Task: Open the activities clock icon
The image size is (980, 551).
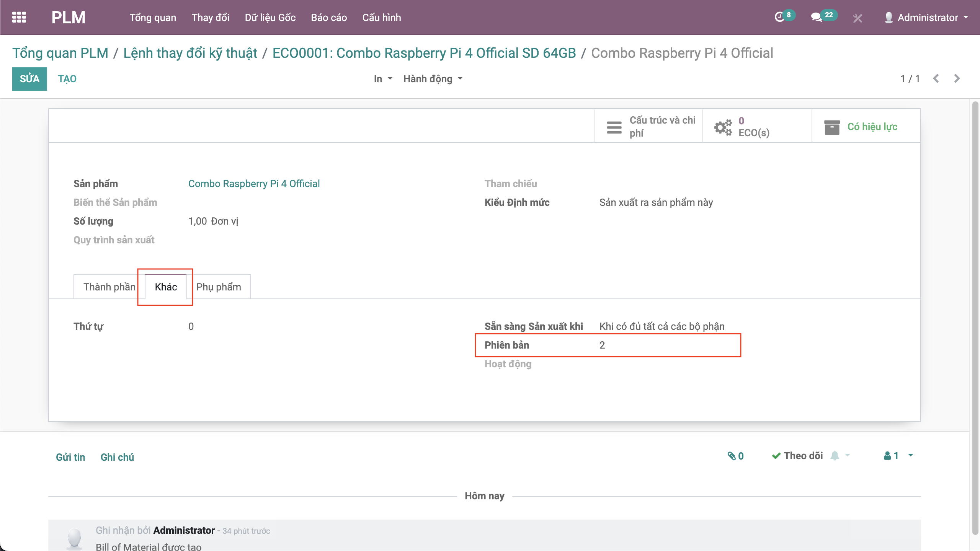Action: tap(779, 17)
